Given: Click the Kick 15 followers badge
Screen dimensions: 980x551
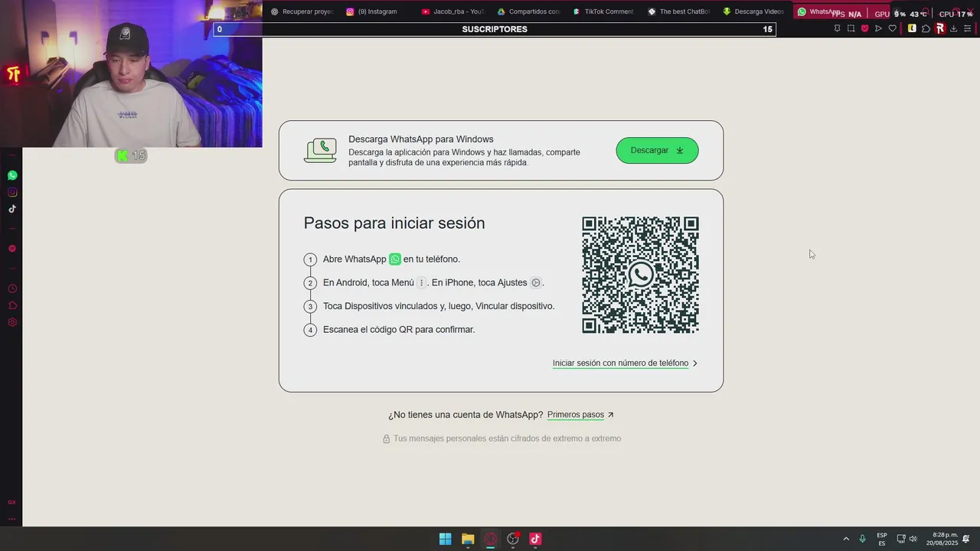Looking at the screenshot, I should click(x=131, y=155).
